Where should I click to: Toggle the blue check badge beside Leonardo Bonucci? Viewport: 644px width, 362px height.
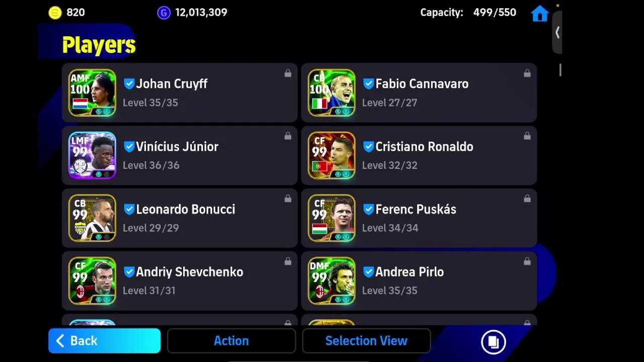click(129, 210)
